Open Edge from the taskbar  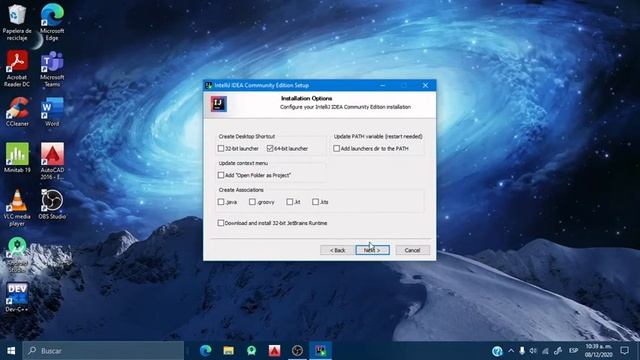pyautogui.click(x=206, y=351)
